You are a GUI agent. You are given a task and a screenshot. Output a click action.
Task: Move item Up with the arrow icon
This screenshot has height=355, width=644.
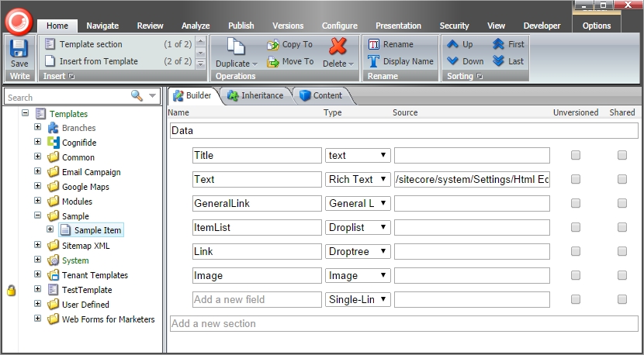(452, 44)
